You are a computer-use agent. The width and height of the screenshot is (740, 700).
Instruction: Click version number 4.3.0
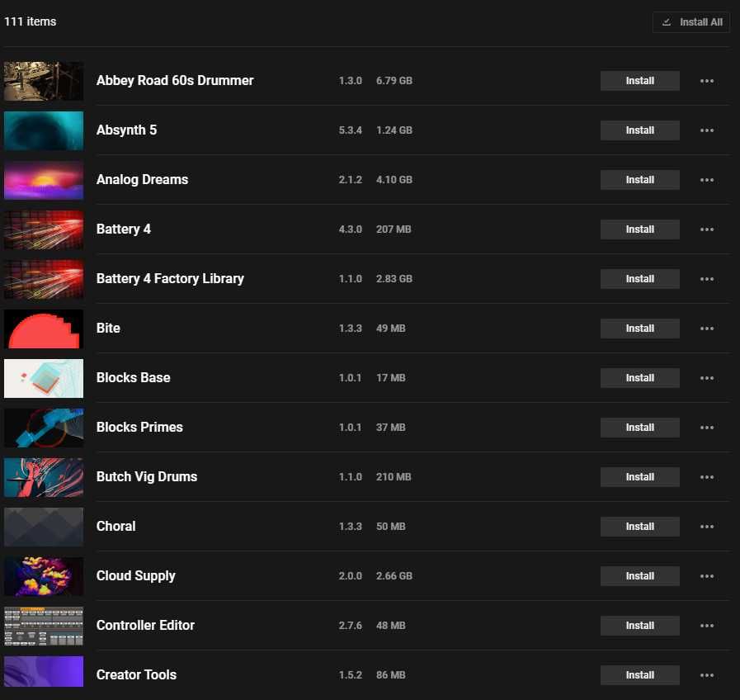(350, 229)
